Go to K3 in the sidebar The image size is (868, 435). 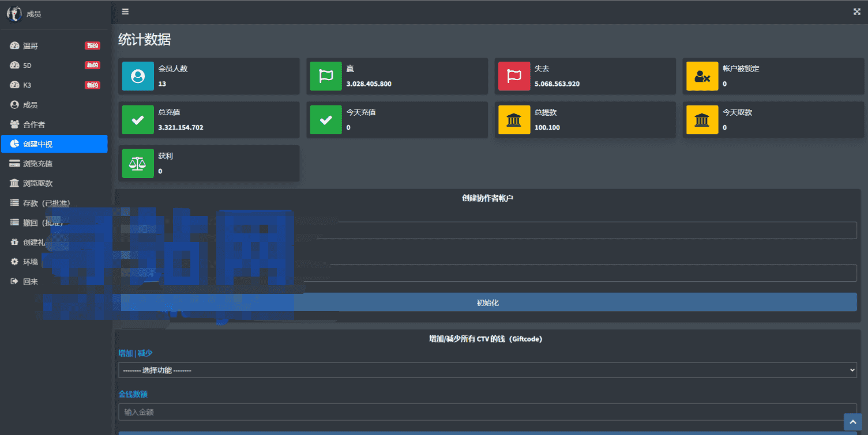pyautogui.click(x=27, y=85)
